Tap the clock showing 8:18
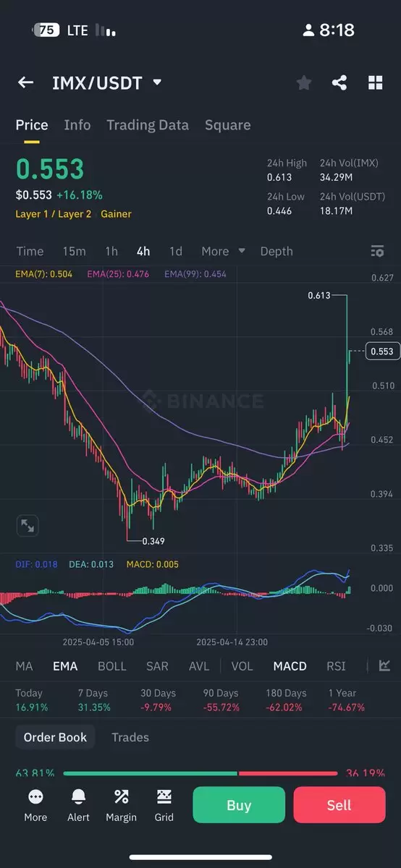The height and width of the screenshot is (868, 401). 337,30
